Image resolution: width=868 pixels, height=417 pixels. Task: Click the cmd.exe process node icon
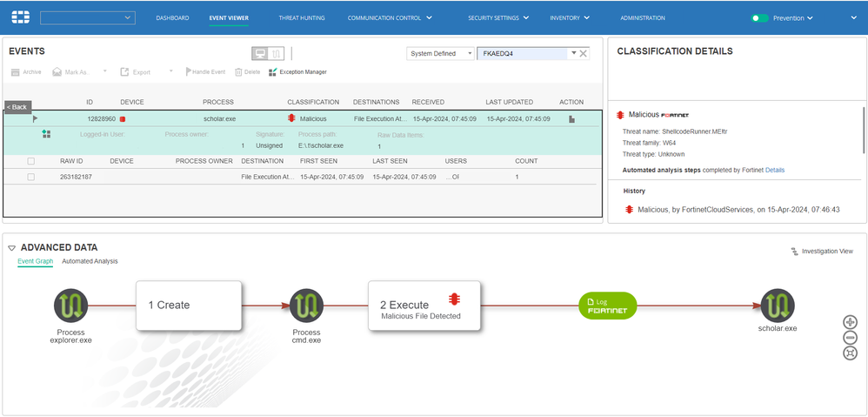point(306,306)
